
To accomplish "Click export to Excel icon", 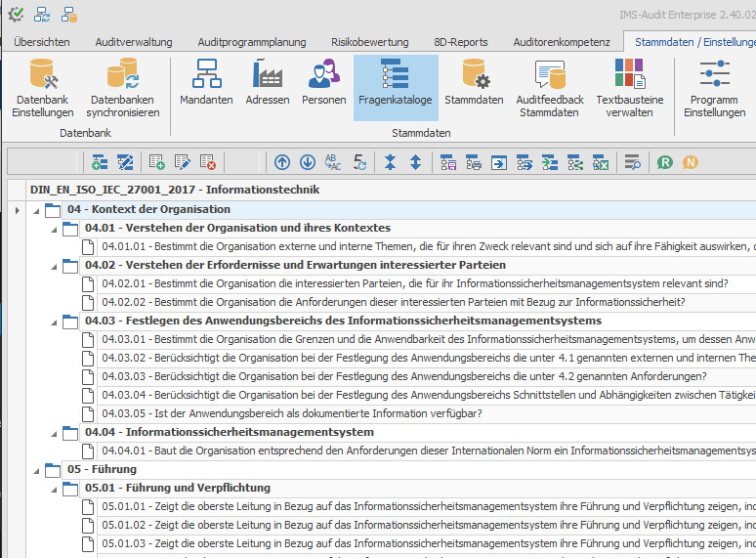I will [601, 162].
